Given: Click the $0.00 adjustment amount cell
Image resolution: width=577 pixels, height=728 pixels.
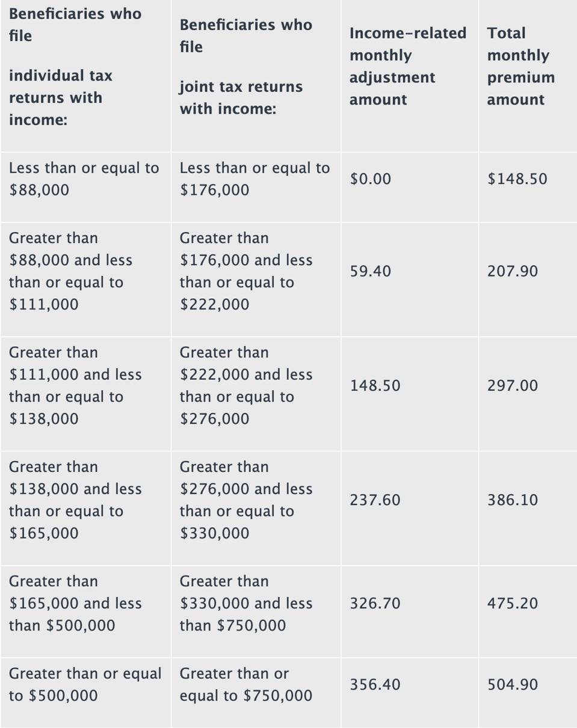Looking at the screenshot, I should click(371, 179).
